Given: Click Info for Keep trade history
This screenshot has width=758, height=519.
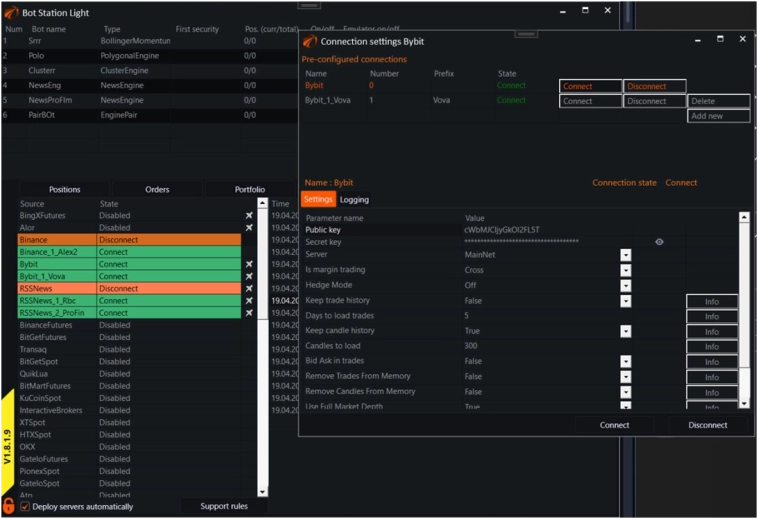Looking at the screenshot, I should coord(712,302).
